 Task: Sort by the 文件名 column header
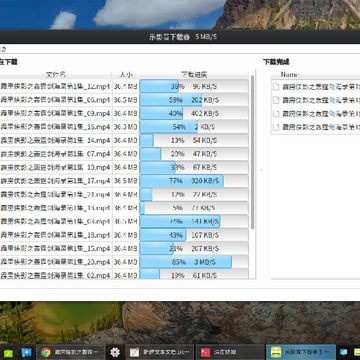[56, 75]
